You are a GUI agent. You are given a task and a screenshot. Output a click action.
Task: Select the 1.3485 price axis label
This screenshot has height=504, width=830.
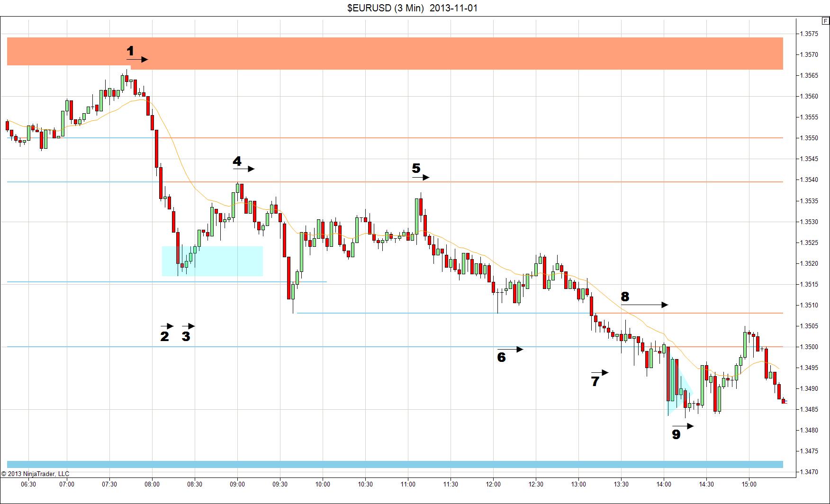click(809, 409)
